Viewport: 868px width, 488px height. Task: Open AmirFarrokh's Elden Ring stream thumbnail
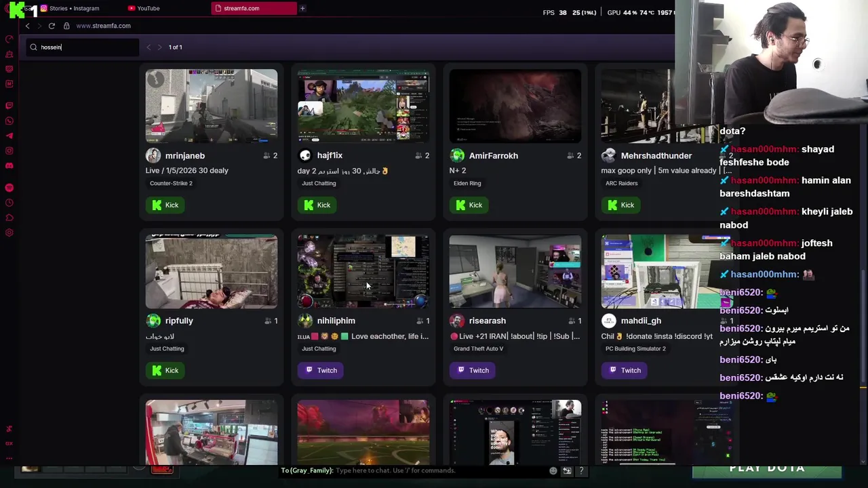pyautogui.click(x=515, y=106)
